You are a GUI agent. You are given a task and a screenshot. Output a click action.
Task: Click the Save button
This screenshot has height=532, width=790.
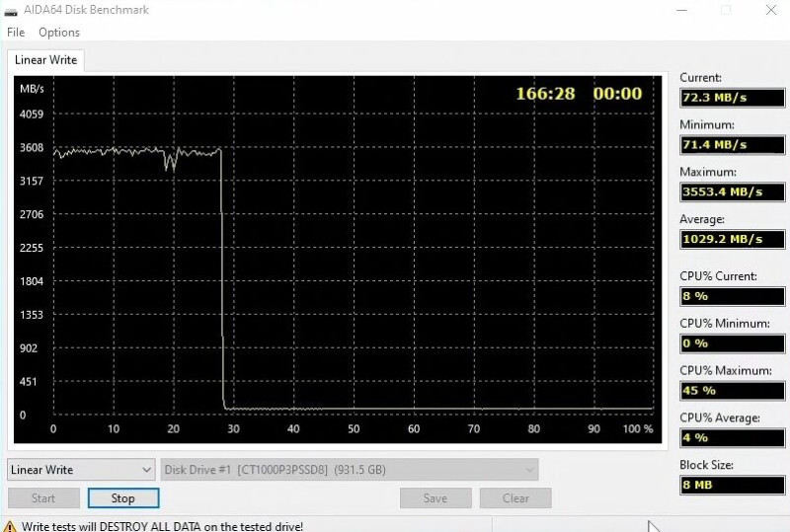click(435, 498)
